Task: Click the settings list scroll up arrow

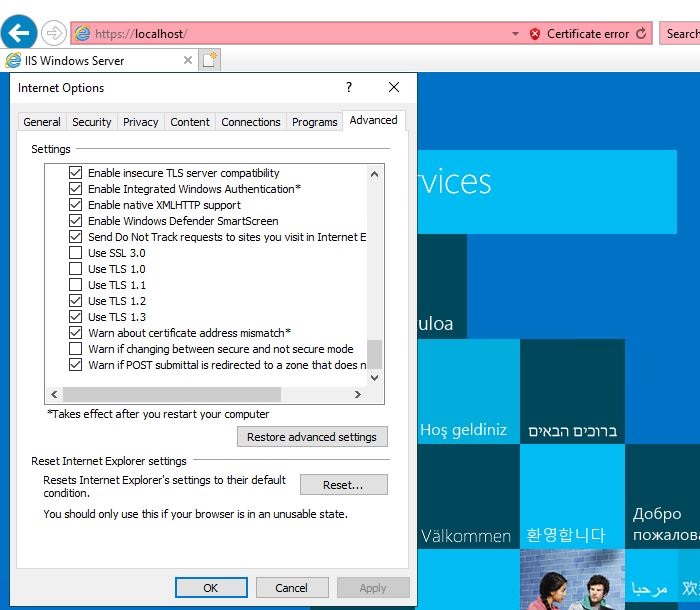Action: click(x=375, y=174)
